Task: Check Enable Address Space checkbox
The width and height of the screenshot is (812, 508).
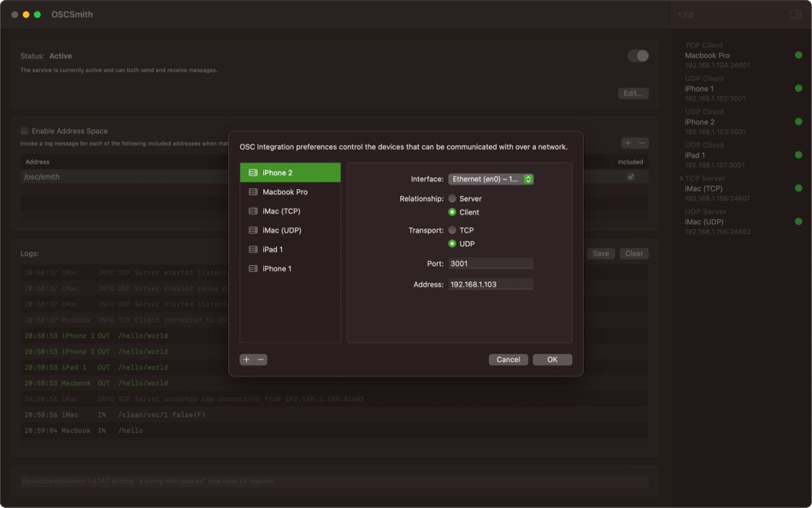Action: pos(24,131)
